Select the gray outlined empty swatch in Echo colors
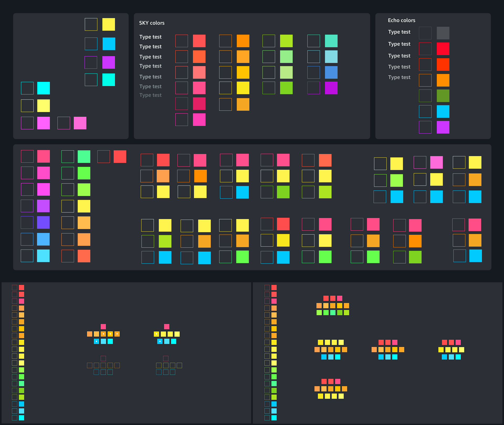The width and height of the screenshot is (504, 425). click(425, 33)
